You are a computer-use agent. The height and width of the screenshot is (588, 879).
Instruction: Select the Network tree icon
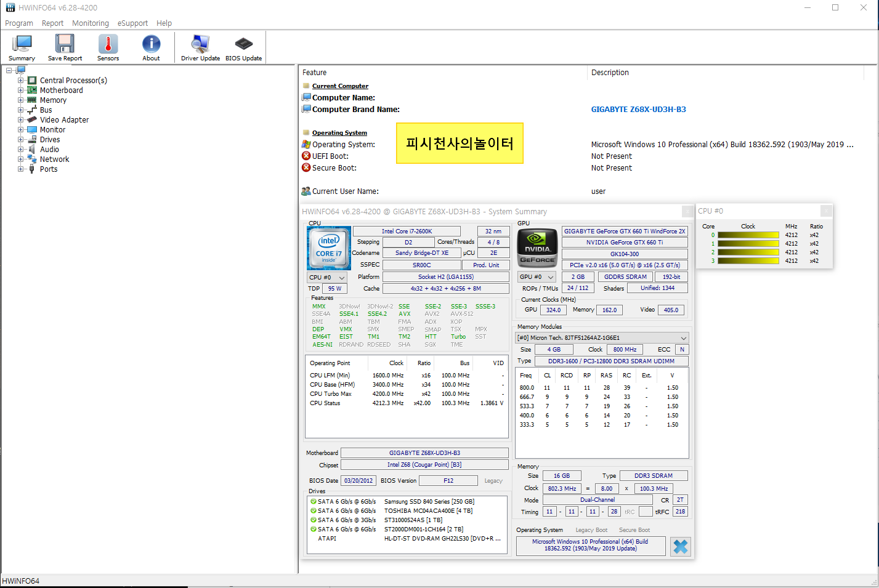point(32,159)
